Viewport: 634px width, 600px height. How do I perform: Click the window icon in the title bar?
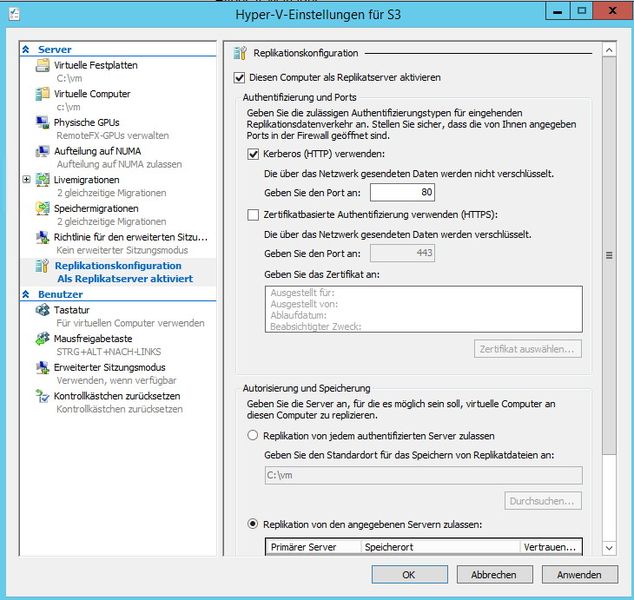coord(14,15)
